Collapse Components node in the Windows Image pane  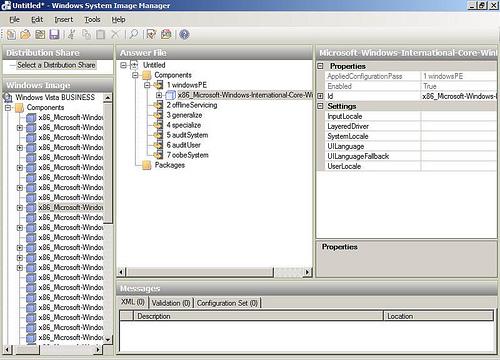[x=8, y=108]
